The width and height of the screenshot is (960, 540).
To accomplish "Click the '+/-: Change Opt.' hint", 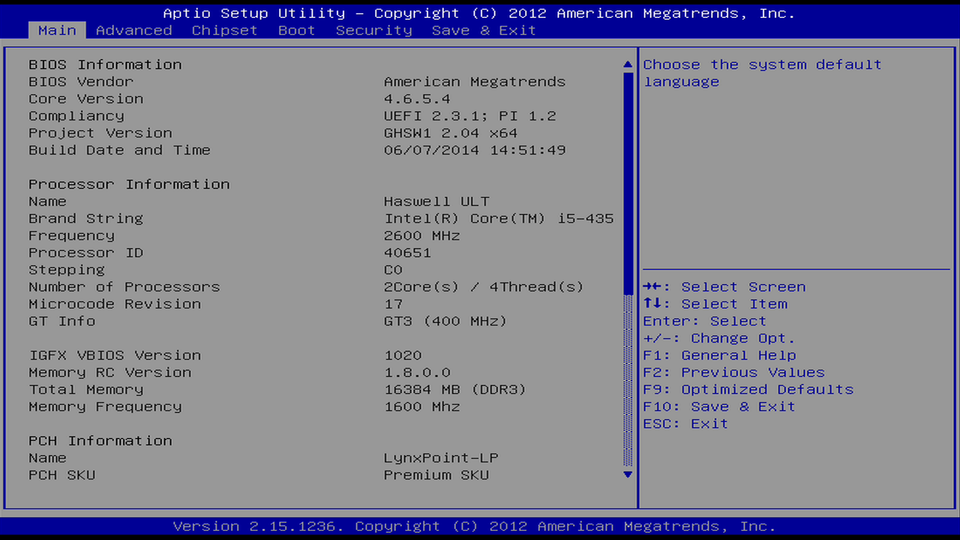I will 719,339.
